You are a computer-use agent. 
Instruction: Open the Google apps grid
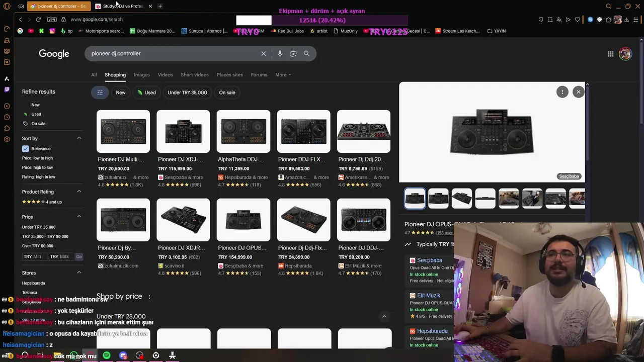(610, 54)
